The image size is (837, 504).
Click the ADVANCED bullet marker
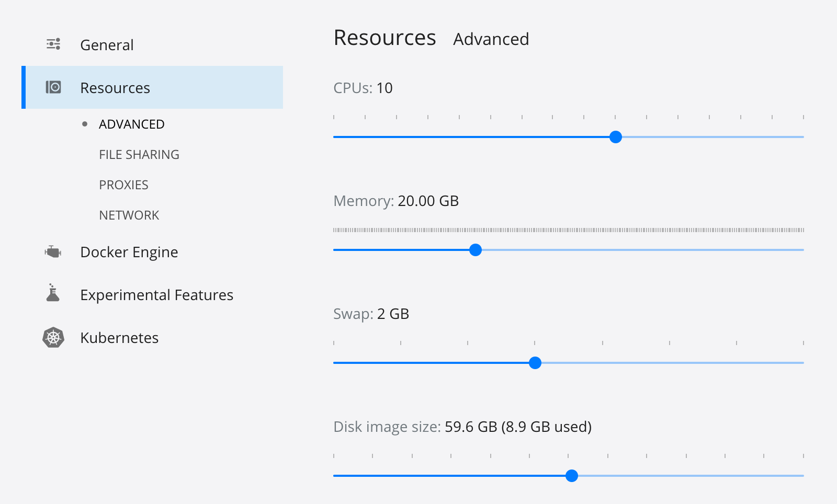click(85, 124)
